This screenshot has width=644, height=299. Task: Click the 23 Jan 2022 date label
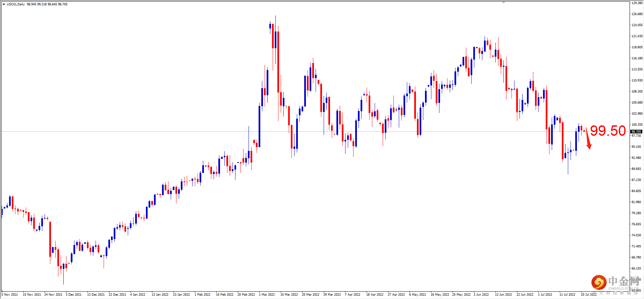[181, 295]
